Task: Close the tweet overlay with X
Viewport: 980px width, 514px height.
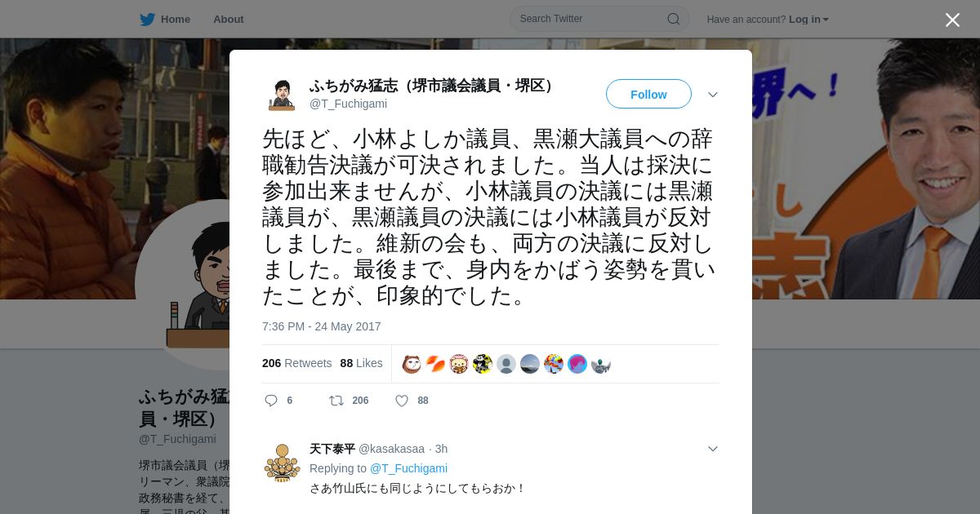Action: click(x=952, y=20)
